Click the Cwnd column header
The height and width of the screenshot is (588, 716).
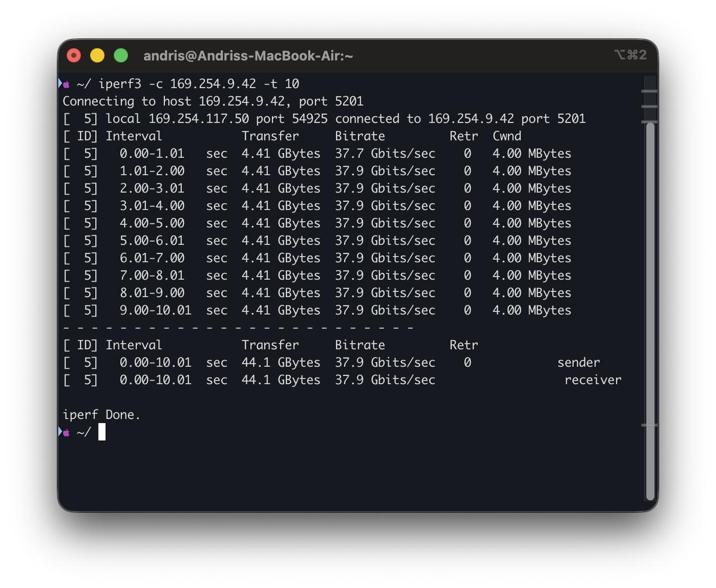[x=507, y=136]
